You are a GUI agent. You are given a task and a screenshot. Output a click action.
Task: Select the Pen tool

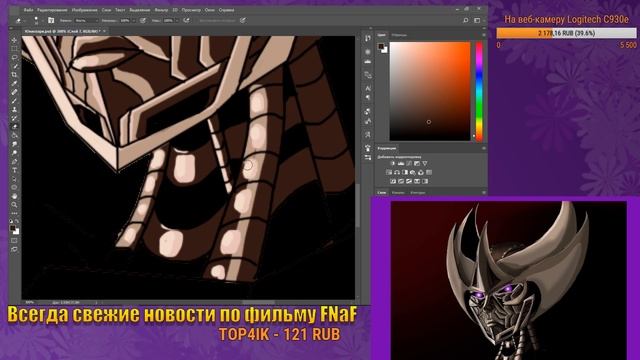[x=14, y=161]
